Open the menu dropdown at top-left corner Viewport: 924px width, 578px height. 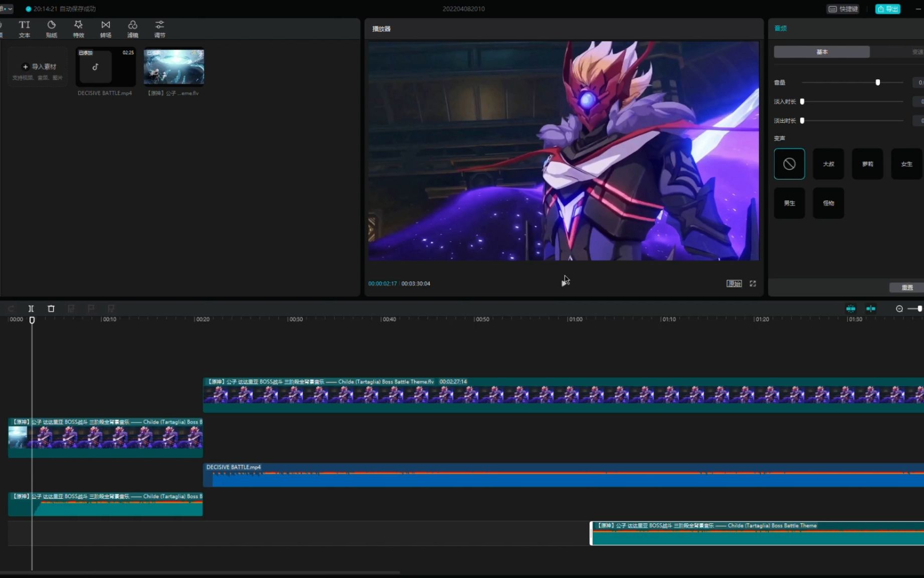pos(6,9)
